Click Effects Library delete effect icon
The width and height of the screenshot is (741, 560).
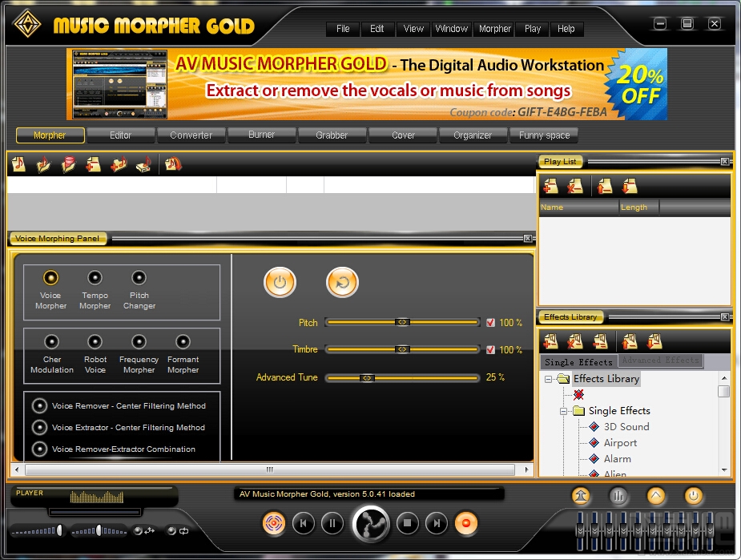tap(574, 341)
